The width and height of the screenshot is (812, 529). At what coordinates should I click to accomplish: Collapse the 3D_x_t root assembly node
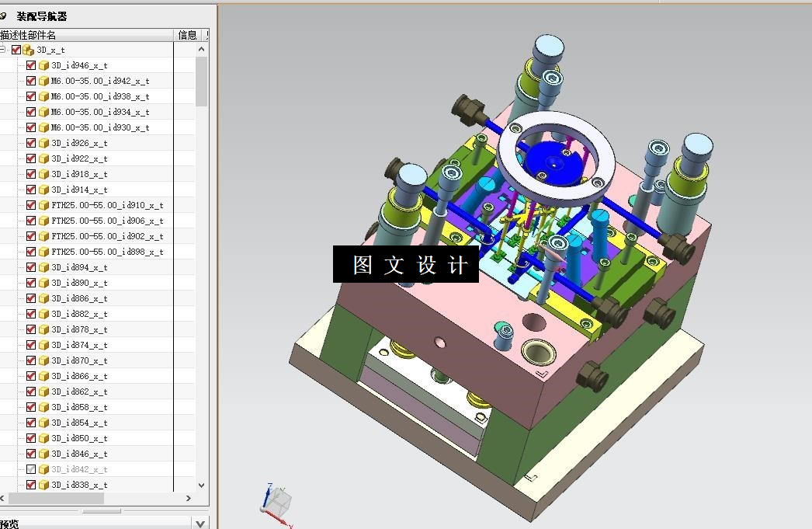point(2,50)
